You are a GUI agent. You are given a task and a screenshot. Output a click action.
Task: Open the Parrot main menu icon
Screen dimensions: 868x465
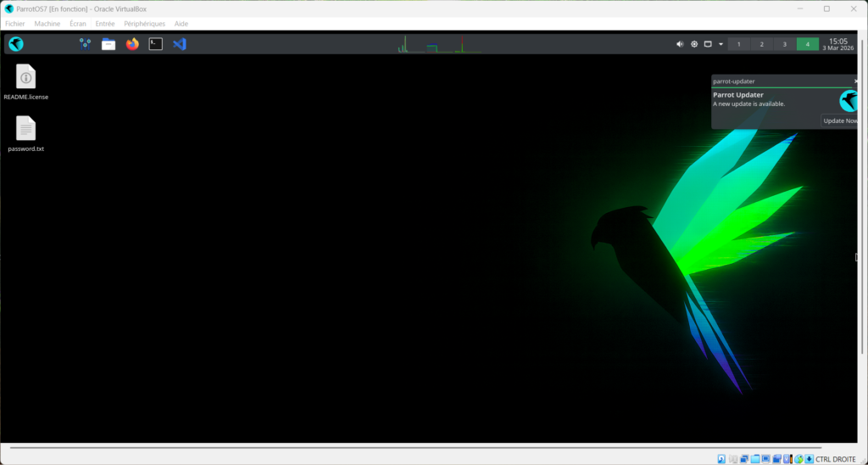pos(16,44)
